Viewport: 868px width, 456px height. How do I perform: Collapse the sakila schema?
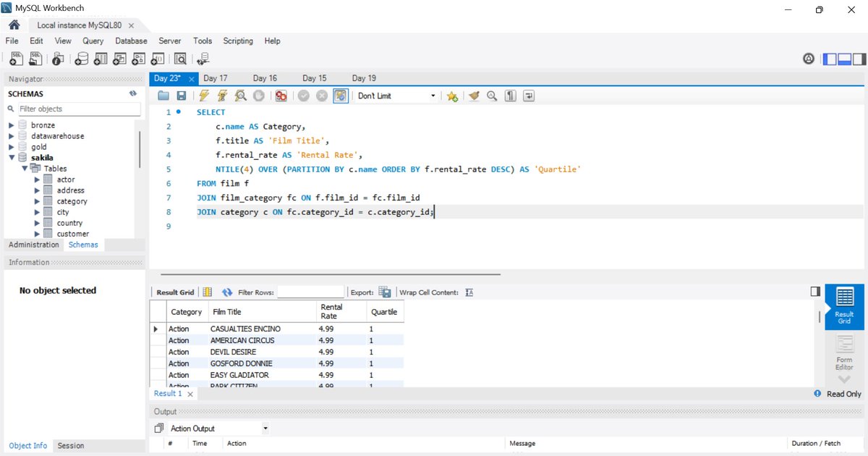(12, 158)
